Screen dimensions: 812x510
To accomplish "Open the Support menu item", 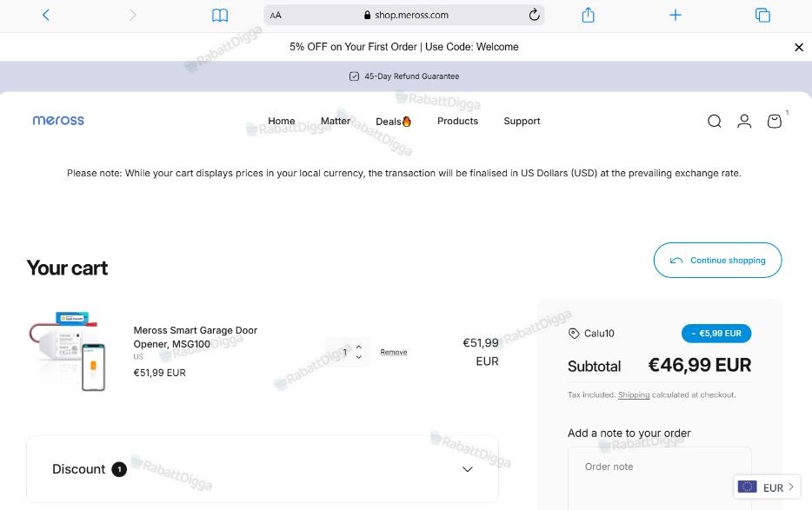I will pyautogui.click(x=522, y=121).
